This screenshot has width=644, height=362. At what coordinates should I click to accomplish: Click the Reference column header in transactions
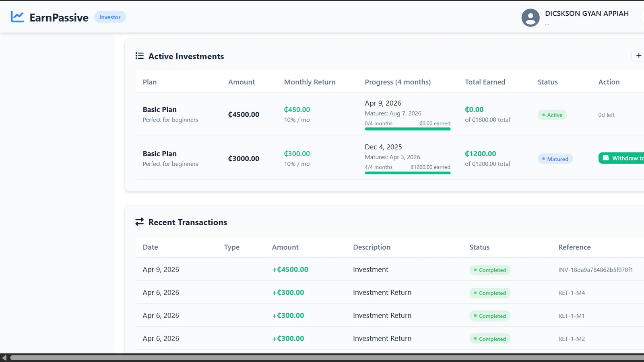574,247
